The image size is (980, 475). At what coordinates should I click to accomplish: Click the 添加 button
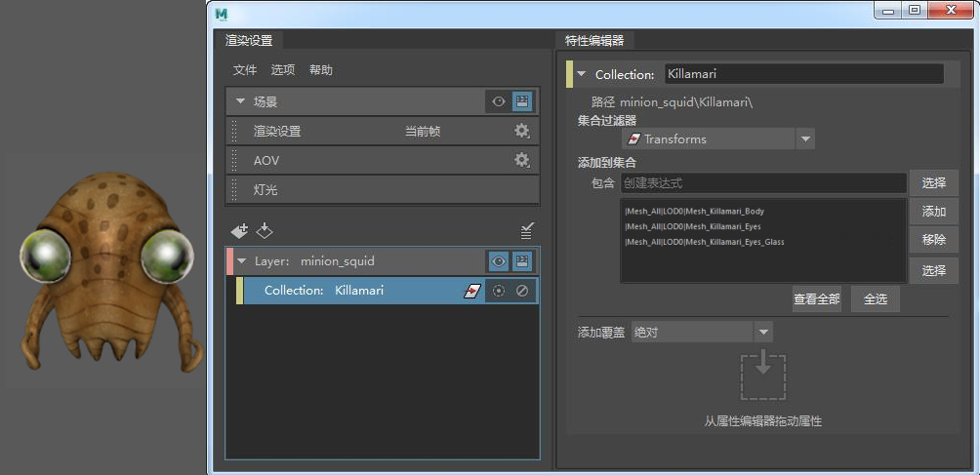tap(934, 212)
